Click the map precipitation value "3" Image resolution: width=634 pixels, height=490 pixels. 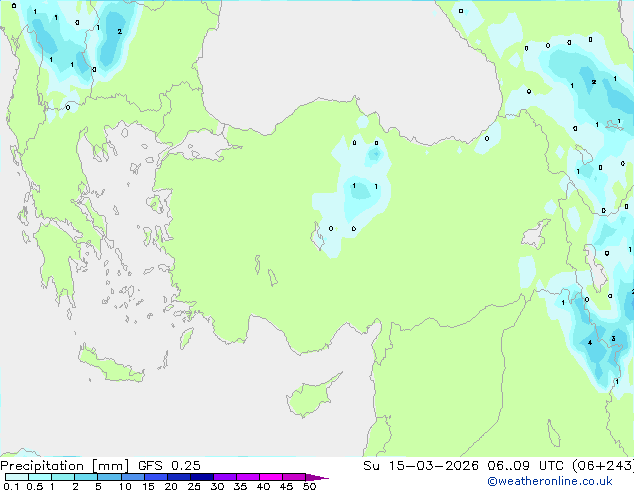click(613, 338)
